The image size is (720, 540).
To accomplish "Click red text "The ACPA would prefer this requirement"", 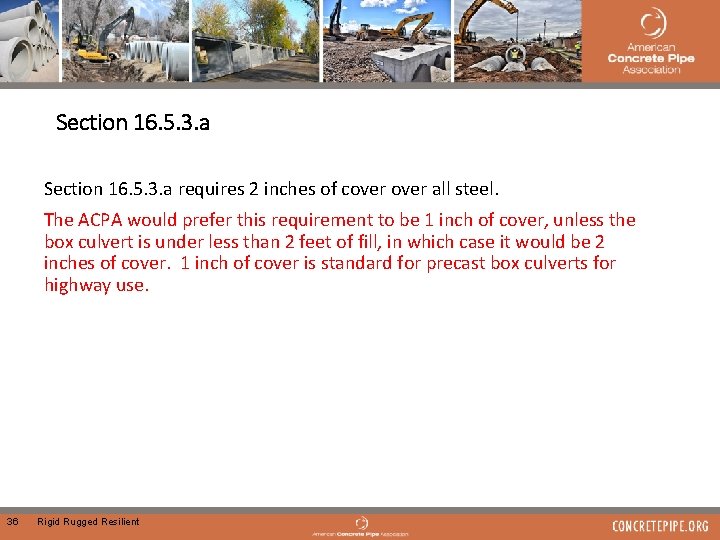I will (x=208, y=220).
